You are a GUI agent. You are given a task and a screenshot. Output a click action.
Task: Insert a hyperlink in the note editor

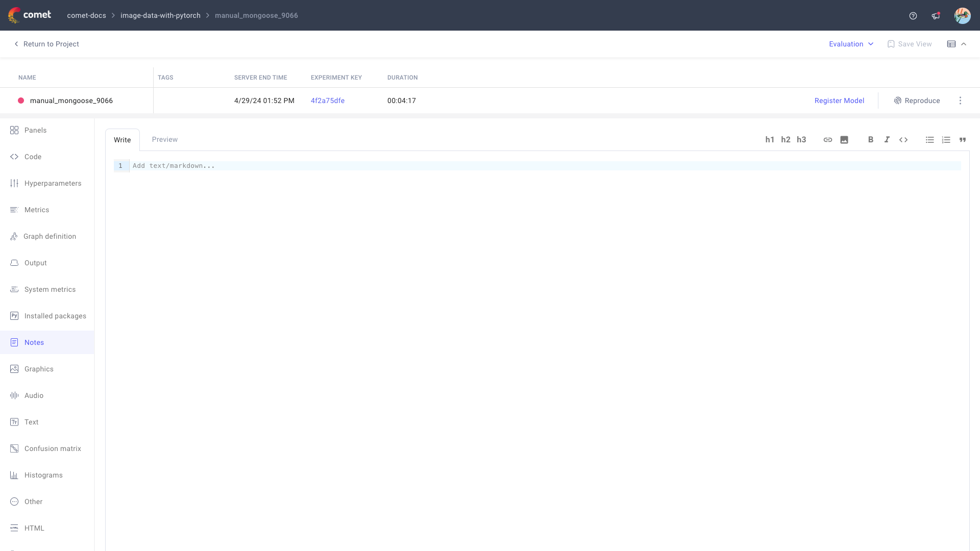tap(827, 139)
